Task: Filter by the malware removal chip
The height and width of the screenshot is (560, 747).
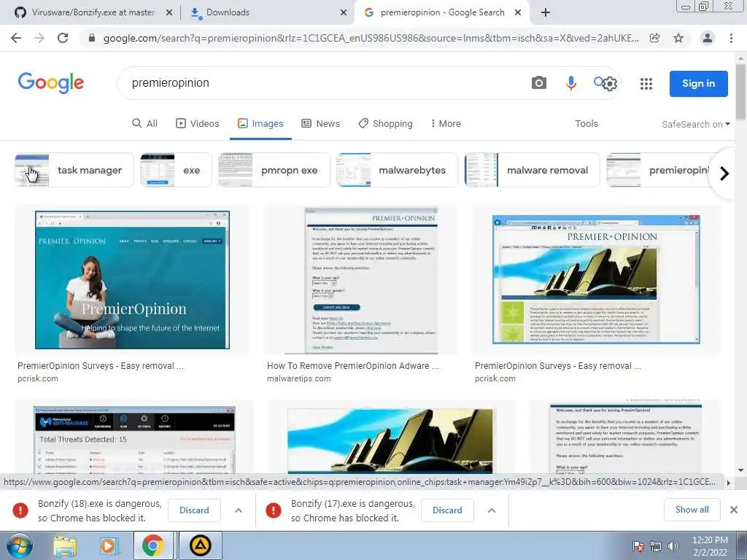Action: coord(532,170)
